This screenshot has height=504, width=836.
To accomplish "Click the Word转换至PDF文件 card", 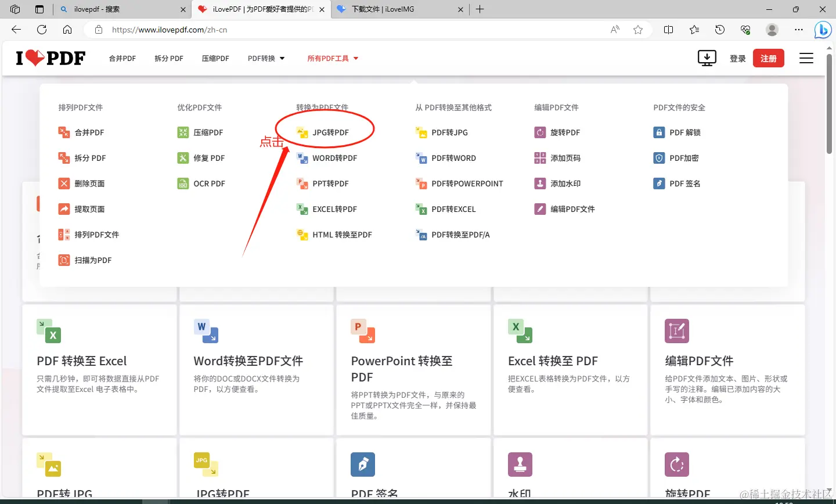I will 257,370.
